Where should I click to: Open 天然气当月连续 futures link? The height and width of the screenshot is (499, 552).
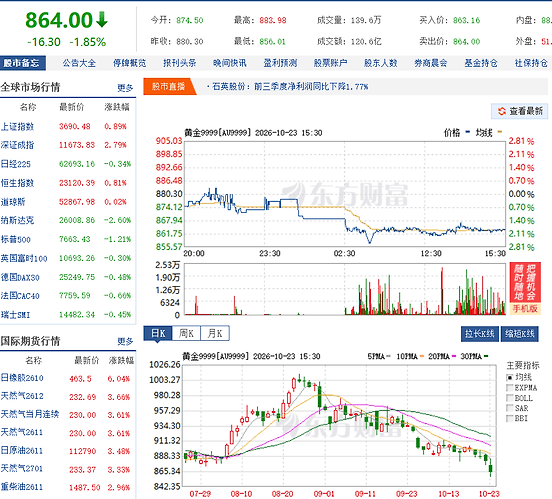click(x=30, y=414)
